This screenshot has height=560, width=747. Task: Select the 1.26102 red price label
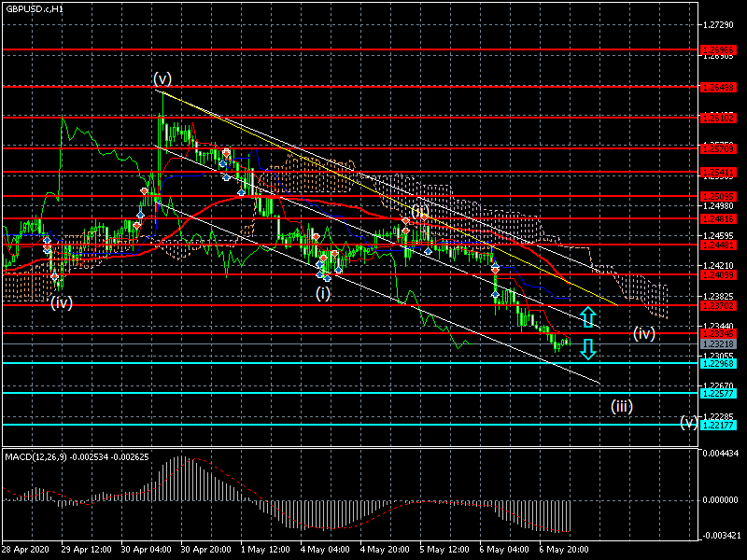click(x=718, y=118)
